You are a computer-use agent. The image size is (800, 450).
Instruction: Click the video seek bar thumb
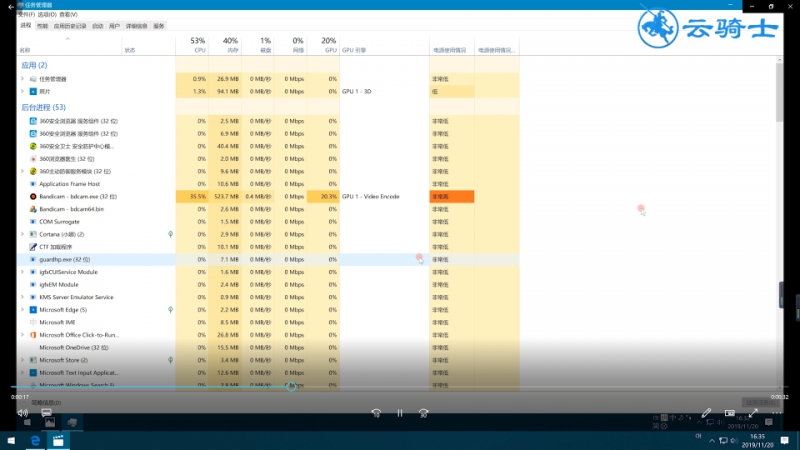pyautogui.click(x=291, y=387)
